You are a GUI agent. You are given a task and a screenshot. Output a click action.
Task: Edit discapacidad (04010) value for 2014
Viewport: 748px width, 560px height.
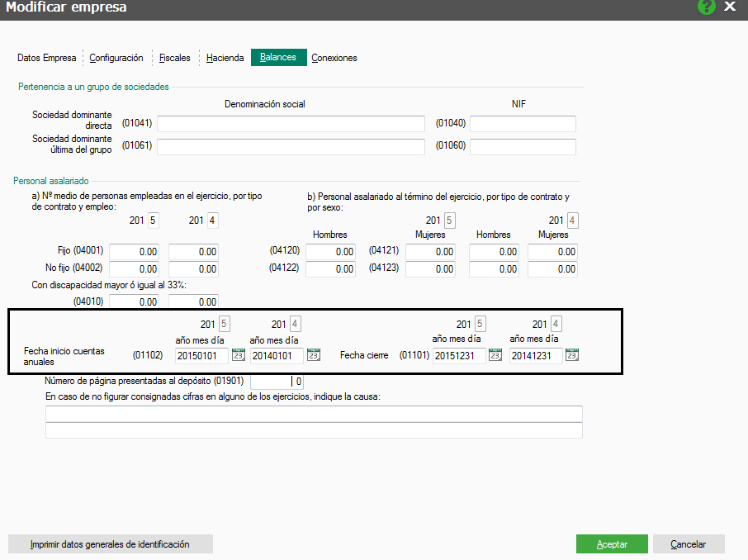(193, 301)
